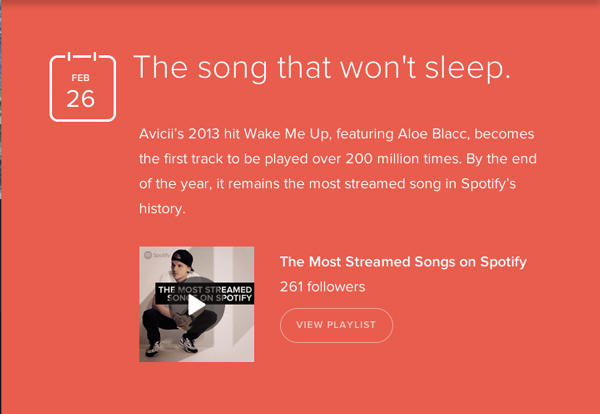Open the View Playlist button
Screen dimensions: 600x414
pyautogui.click(x=336, y=325)
